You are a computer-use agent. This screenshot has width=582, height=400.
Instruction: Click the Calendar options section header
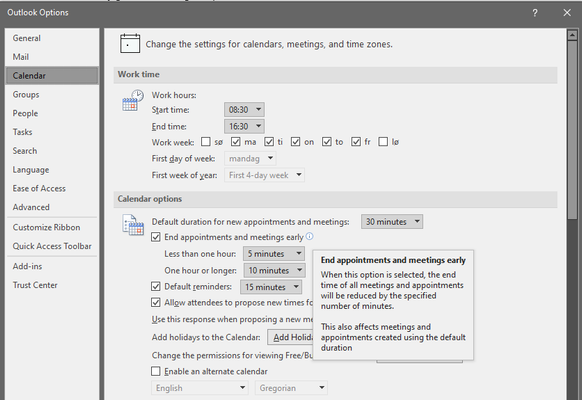tap(335, 199)
